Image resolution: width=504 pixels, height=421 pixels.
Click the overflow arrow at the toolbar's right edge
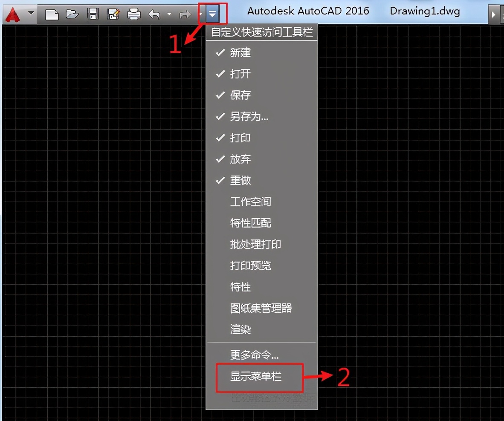click(494, 14)
